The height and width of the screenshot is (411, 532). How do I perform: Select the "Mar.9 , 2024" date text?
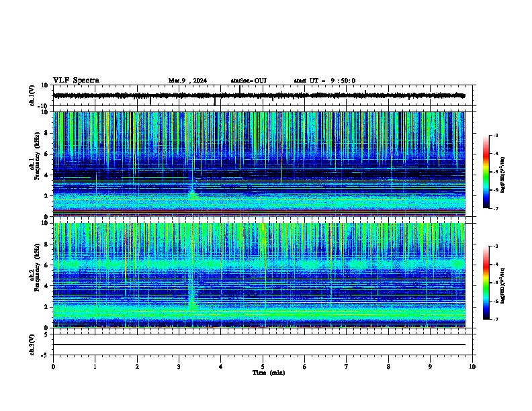(187, 81)
